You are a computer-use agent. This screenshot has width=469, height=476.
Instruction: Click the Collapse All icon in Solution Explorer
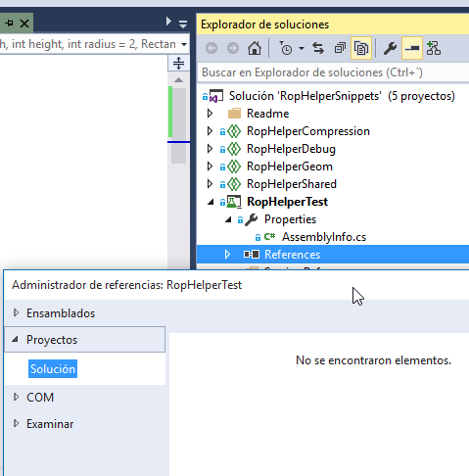[340, 48]
